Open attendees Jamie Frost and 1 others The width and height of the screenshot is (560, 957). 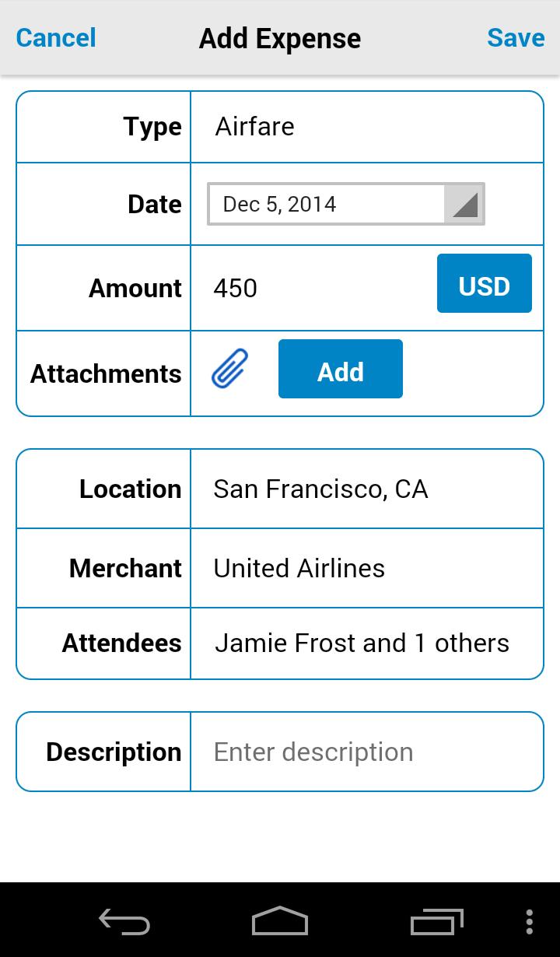pyautogui.click(x=366, y=643)
